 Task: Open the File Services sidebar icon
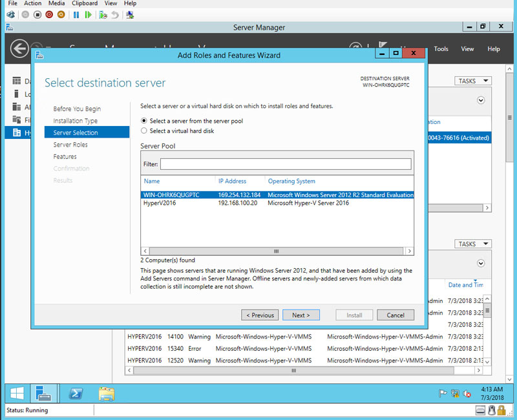pos(17,120)
